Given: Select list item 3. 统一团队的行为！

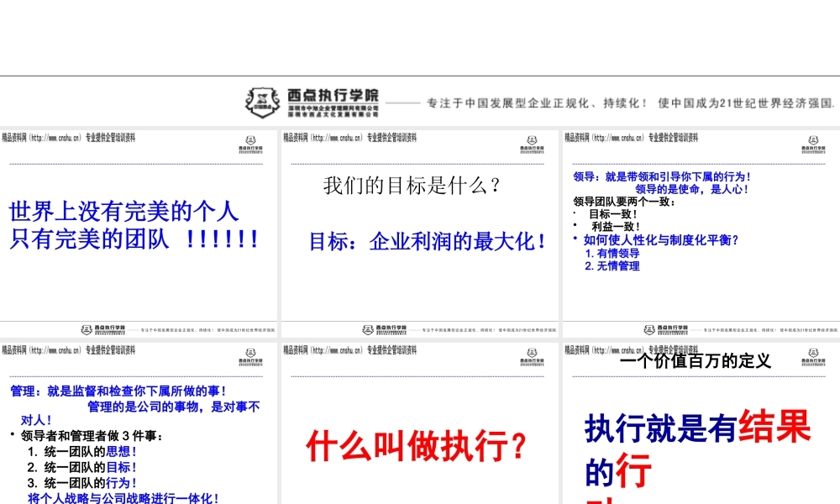Looking at the screenshot, I should (82, 482).
